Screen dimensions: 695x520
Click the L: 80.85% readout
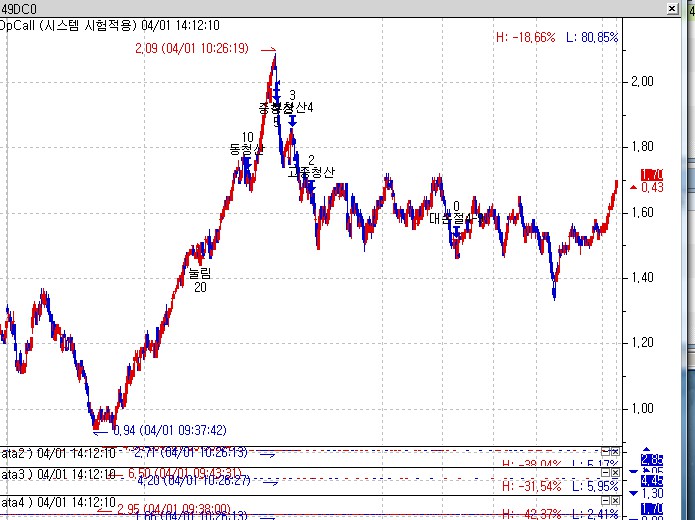[591, 37]
